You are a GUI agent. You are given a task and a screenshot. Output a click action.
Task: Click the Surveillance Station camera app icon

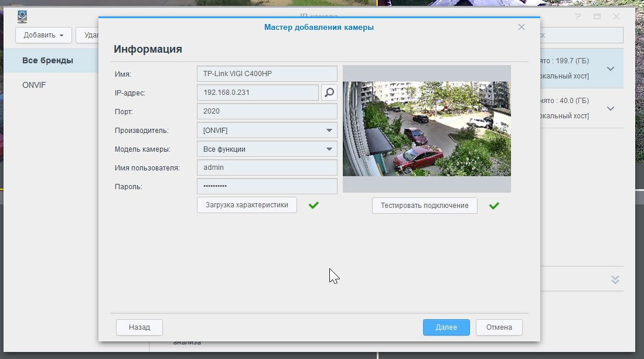pyautogui.click(x=22, y=17)
